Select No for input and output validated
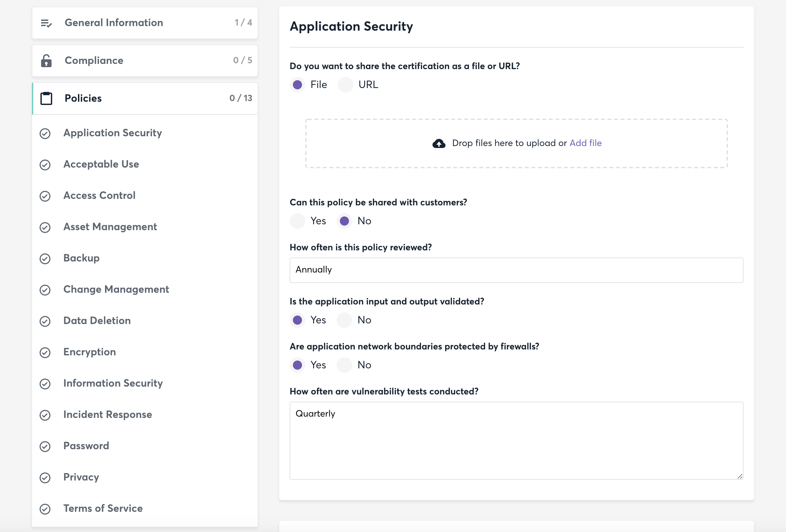The height and width of the screenshot is (532, 786). coord(344,320)
